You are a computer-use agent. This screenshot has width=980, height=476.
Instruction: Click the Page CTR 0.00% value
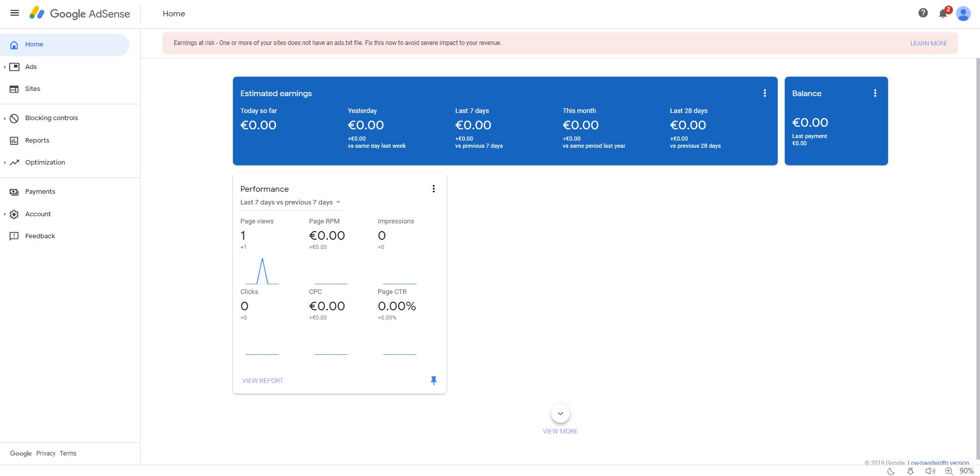[x=396, y=306]
